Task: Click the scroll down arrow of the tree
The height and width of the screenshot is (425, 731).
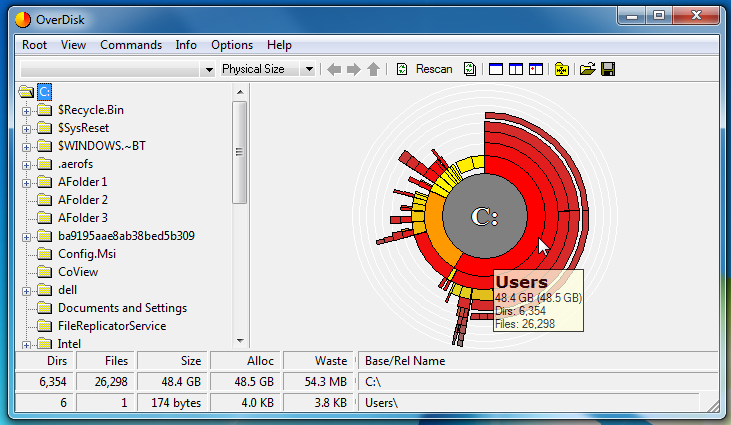Action: pyautogui.click(x=240, y=341)
